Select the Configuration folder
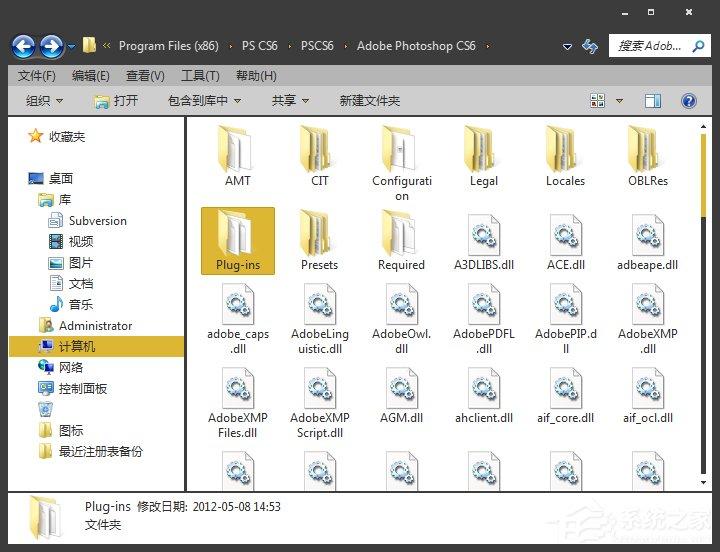The image size is (720, 552). pyautogui.click(x=402, y=163)
